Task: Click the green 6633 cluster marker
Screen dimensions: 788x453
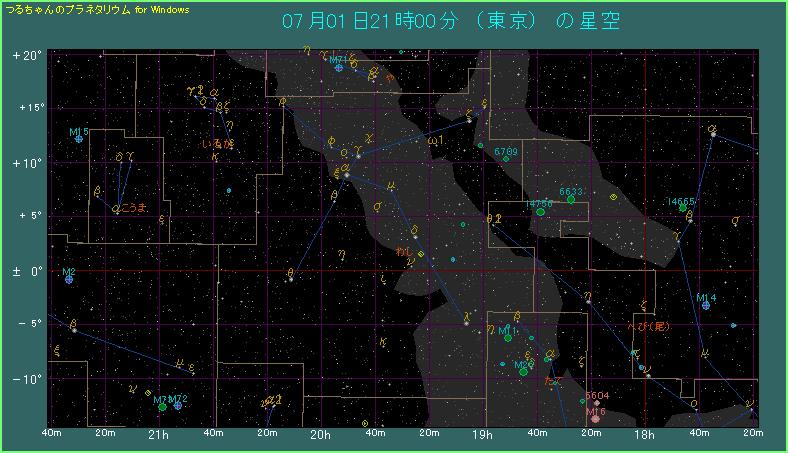Action: (x=571, y=199)
